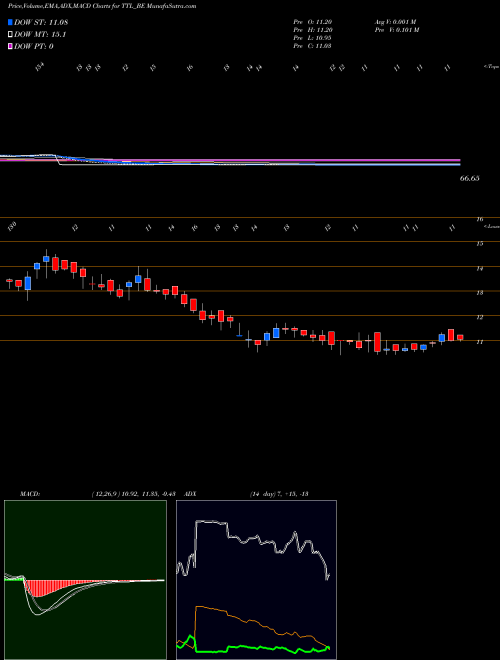Click the 'Pre H: 11.20' high value
Image resolution: width=500 pixels, height=660 pixels.
click(313, 30)
